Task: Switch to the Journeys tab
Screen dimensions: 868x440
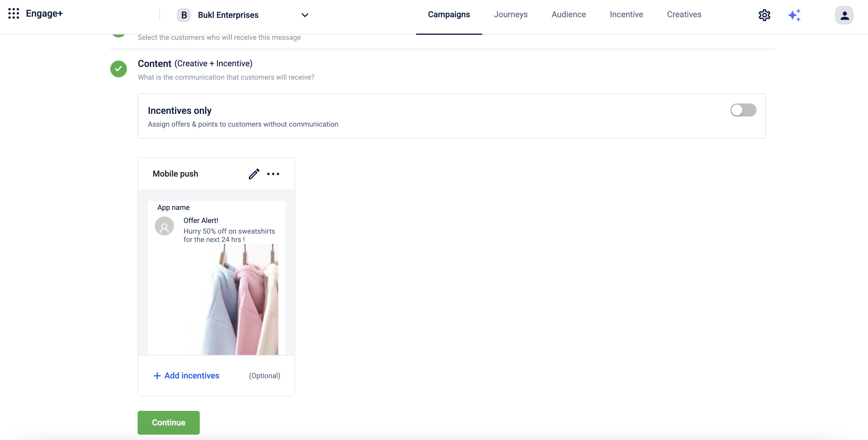Action: [510, 15]
